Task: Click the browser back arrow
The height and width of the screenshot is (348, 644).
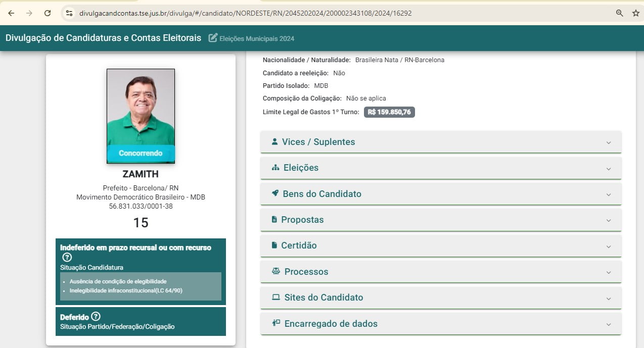Action: coord(11,13)
